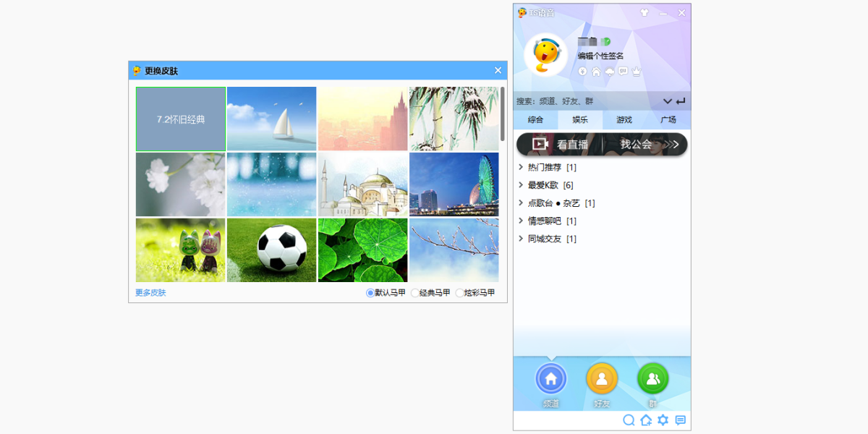The height and width of the screenshot is (434, 868).
Task: Open the 好友 friends list icon
Action: click(x=602, y=378)
